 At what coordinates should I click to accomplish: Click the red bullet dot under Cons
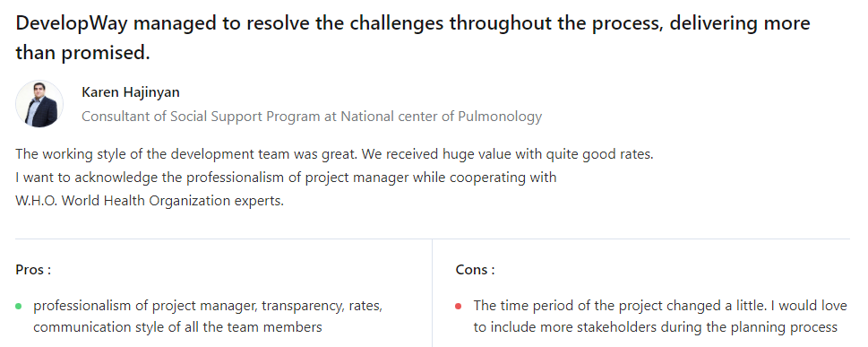point(459,306)
